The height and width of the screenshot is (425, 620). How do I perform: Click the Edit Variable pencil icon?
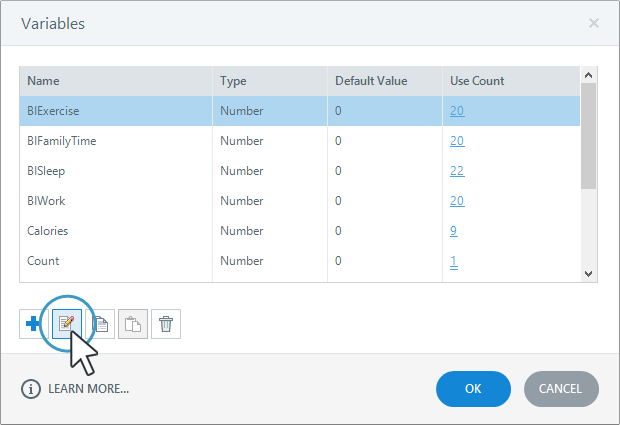click(68, 324)
